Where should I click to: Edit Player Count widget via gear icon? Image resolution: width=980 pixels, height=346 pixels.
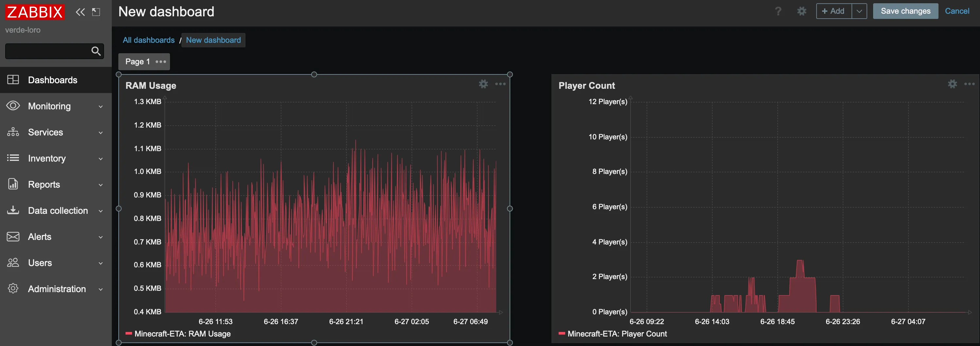(952, 84)
